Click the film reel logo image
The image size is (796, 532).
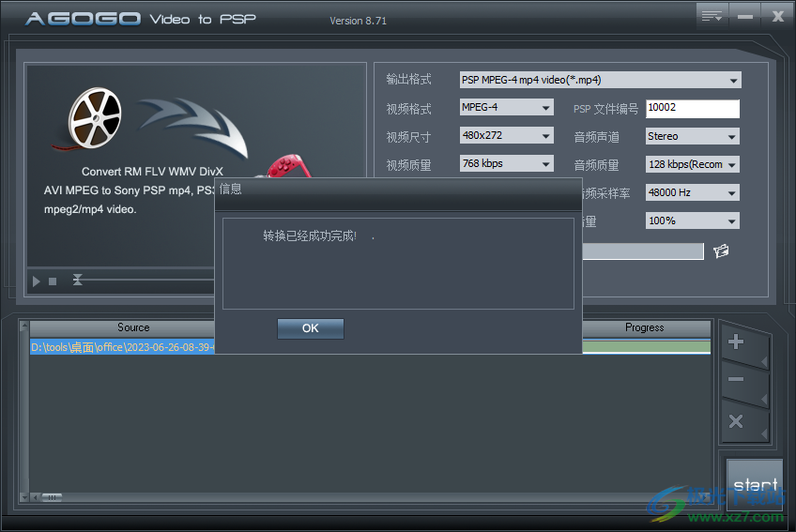click(x=94, y=118)
